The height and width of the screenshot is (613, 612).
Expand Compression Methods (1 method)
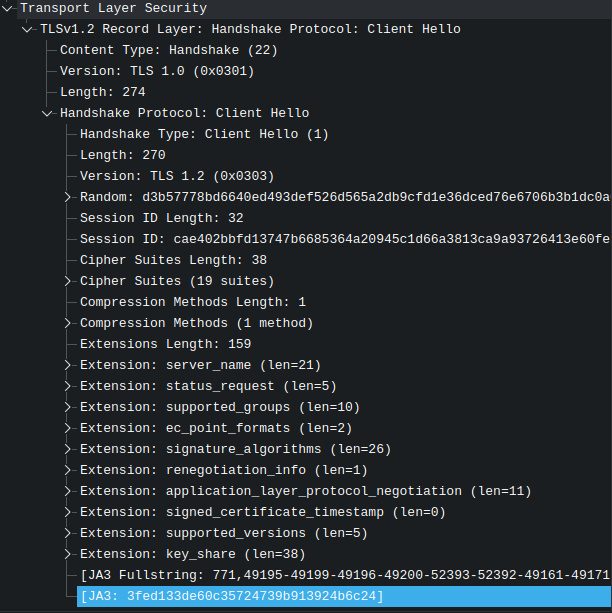[67, 323]
